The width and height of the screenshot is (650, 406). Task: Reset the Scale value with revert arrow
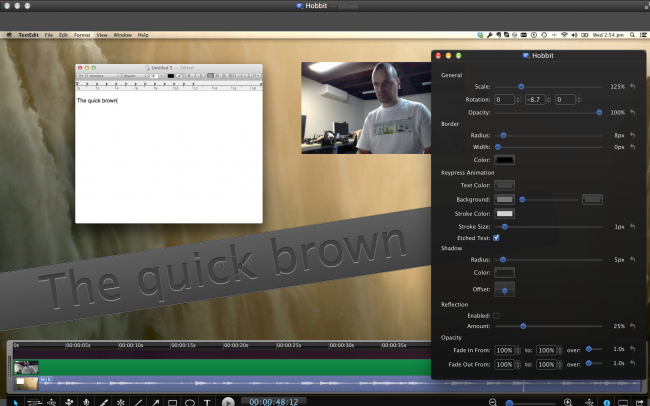632,87
